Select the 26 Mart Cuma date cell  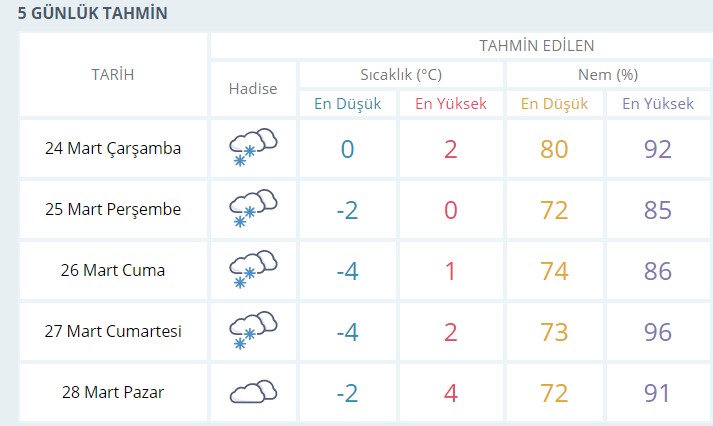[x=113, y=270]
